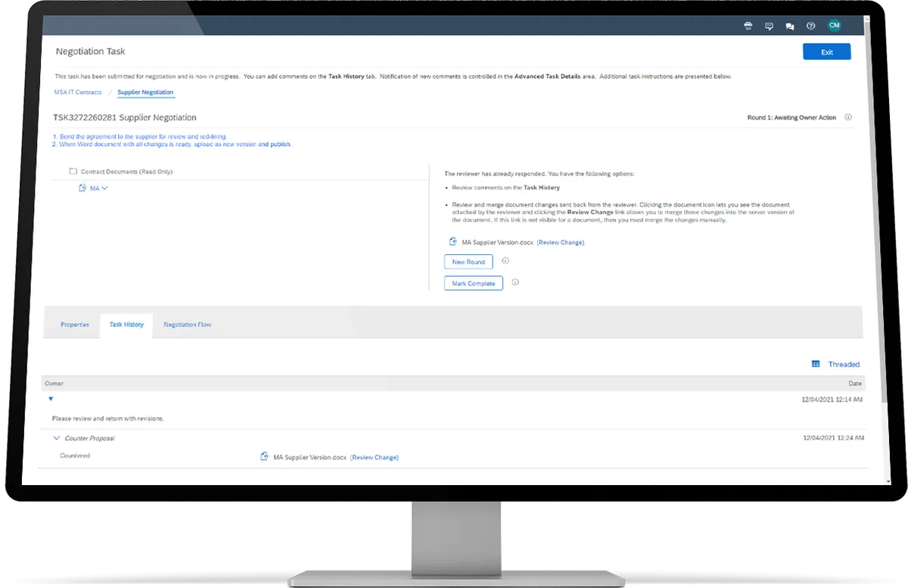Switch to the Properties tab
This screenshot has width=908, height=588.
pyautogui.click(x=75, y=325)
